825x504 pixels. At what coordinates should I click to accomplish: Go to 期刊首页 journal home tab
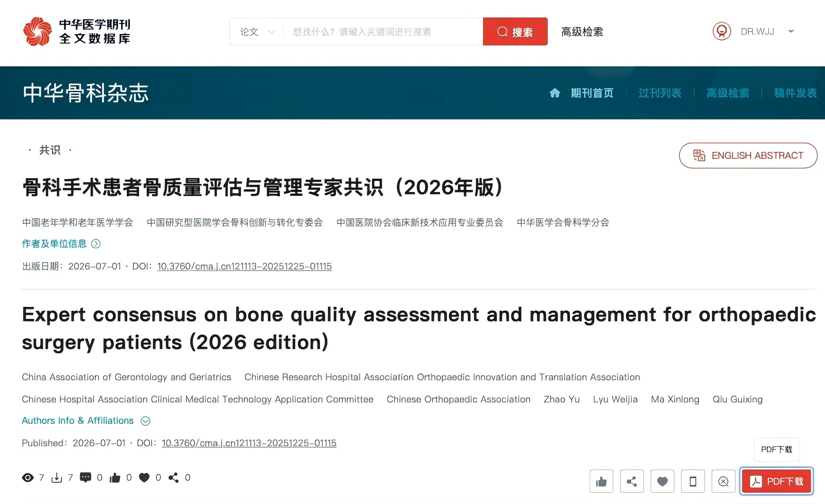click(x=592, y=93)
